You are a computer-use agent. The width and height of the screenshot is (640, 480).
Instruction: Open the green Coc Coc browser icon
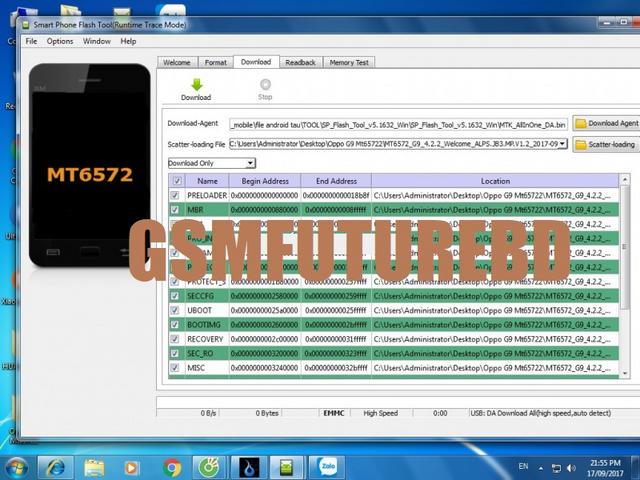209,467
